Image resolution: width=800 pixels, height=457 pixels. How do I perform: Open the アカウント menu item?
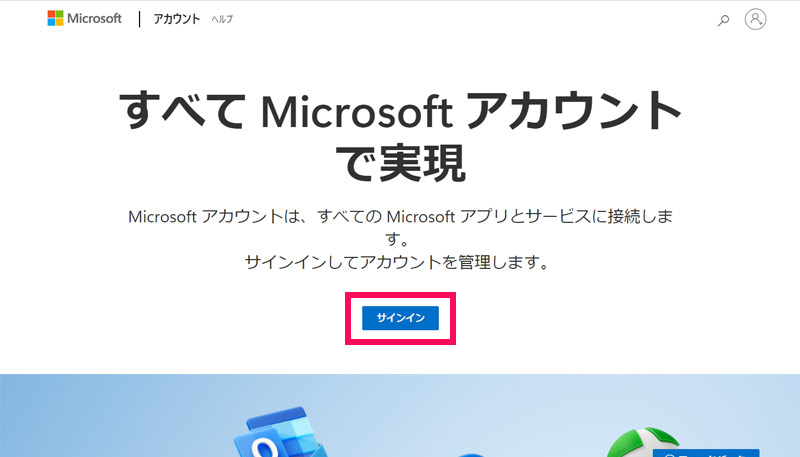177,19
